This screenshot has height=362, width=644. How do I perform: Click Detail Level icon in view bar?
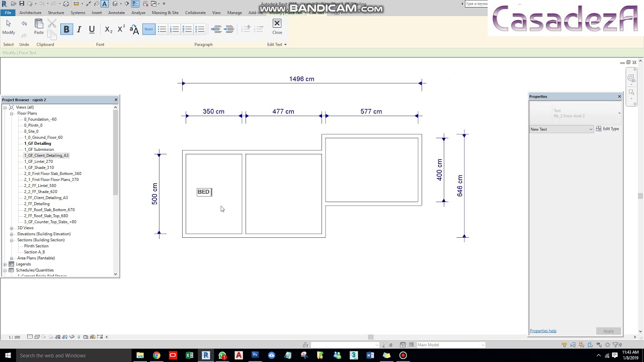(30, 337)
